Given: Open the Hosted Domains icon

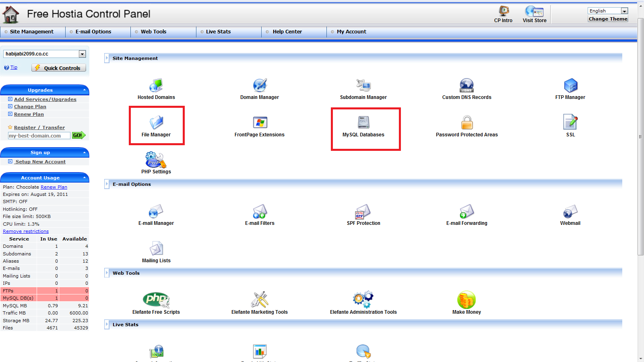Looking at the screenshot, I should [x=156, y=85].
